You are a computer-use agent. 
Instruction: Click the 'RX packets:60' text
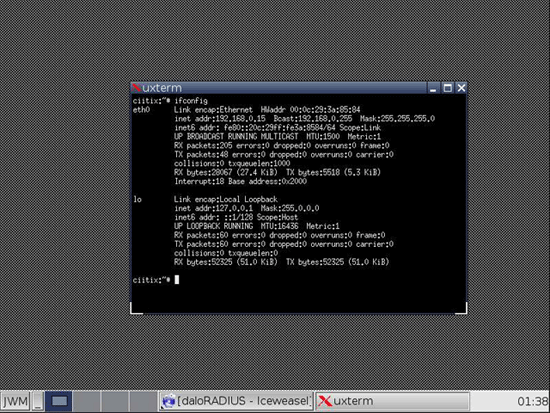pyautogui.click(x=201, y=235)
